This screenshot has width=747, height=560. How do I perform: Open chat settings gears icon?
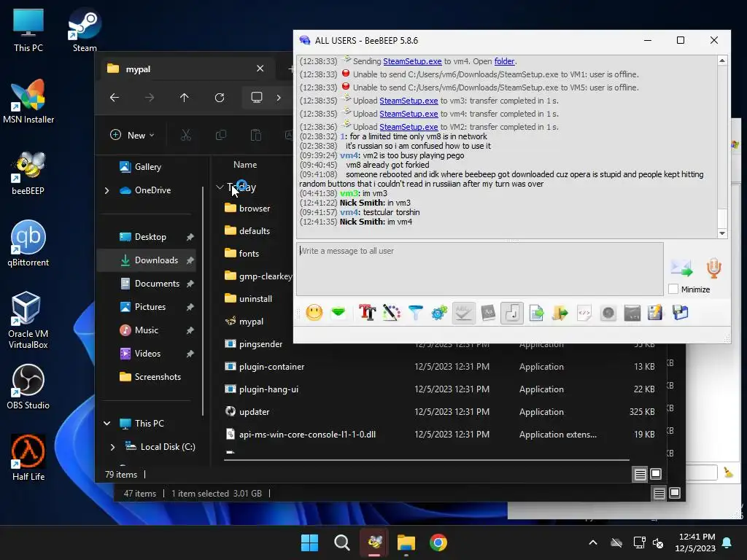pos(439,313)
